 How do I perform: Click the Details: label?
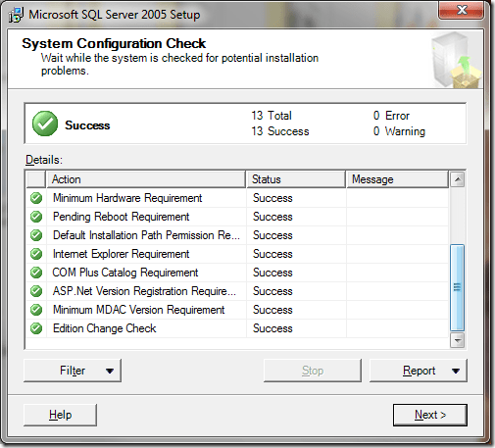(44, 160)
